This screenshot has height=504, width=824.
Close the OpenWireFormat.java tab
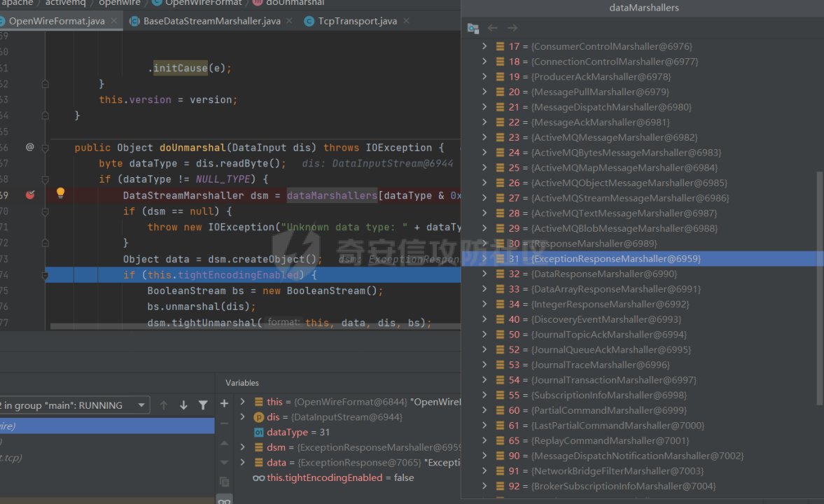pyautogui.click(x=114, y=21)
